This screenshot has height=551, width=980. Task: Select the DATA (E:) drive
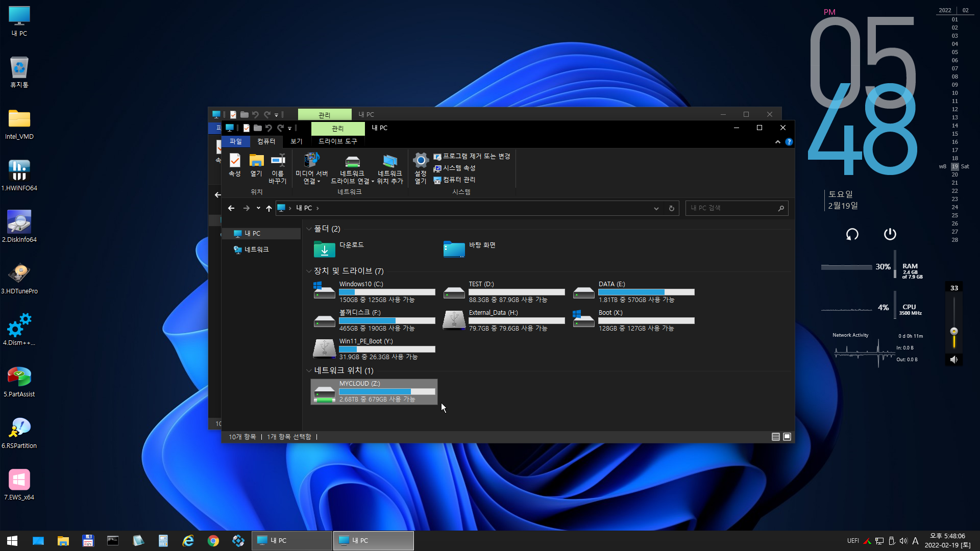633,292
